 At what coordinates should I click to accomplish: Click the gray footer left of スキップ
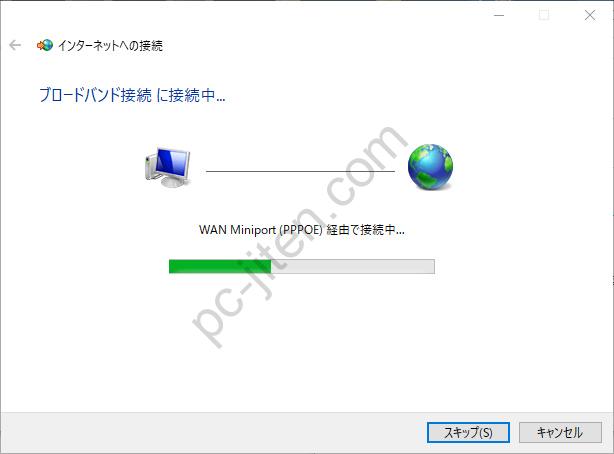[211, 432]
